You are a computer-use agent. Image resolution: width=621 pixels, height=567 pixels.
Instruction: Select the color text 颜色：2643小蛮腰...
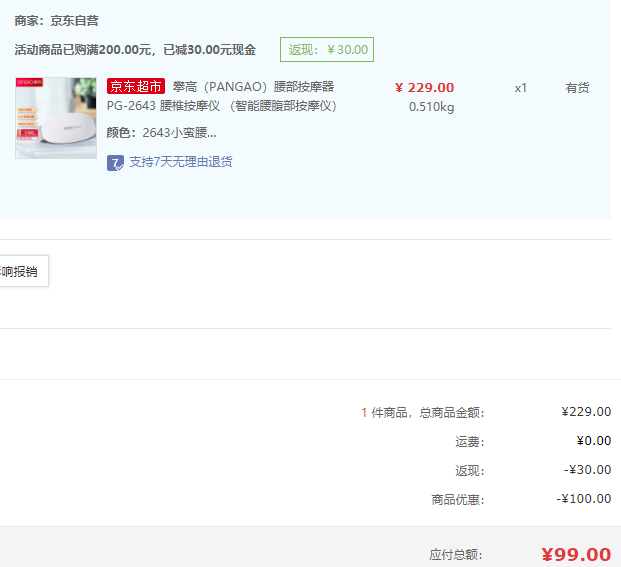(162, 133)
